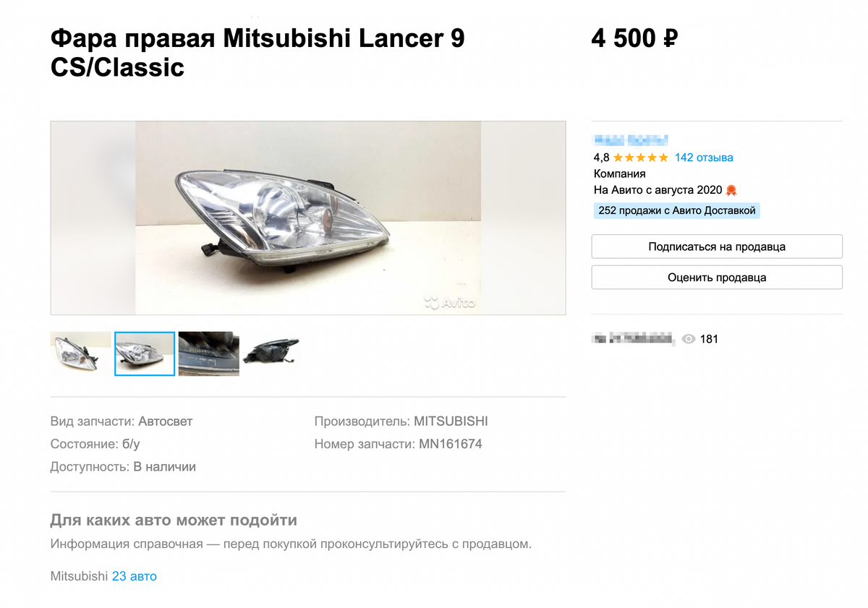Click the 4 500 ₽ price

pyautogui.click(x=634, y=38)
